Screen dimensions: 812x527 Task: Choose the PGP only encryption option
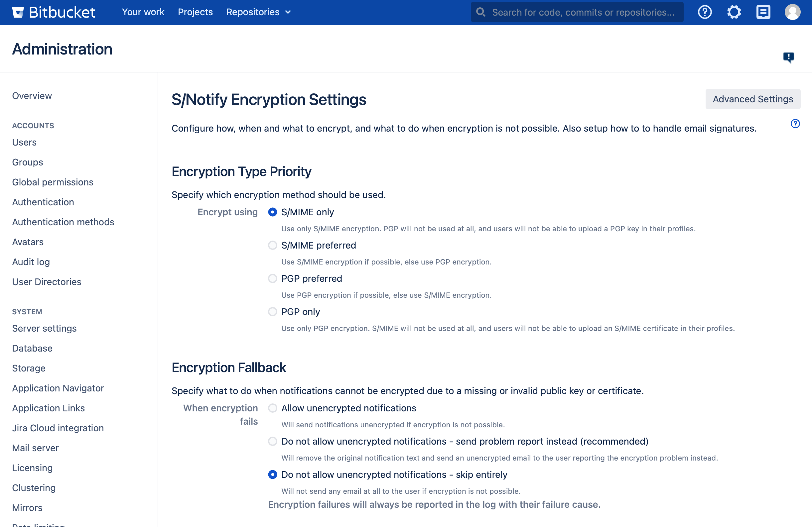272,312
